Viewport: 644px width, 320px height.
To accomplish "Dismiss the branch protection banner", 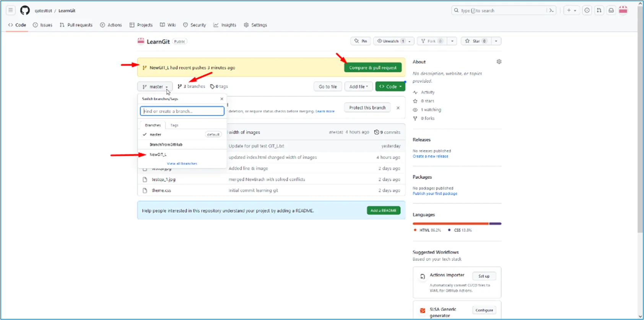I will pyautogui.click(x=398, y=108).
